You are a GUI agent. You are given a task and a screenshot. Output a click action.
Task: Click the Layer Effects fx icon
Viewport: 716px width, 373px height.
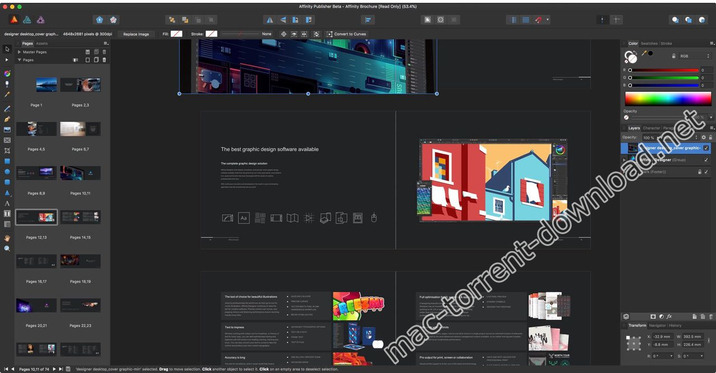pos(669,316)
